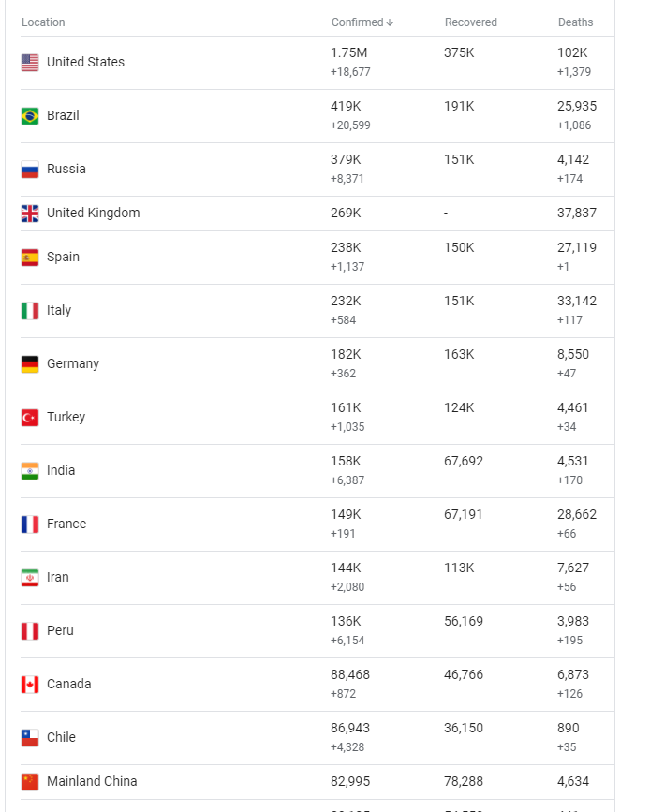Image resolution: width=650 pixels, height=812 pixels.
Task: Click the Turkey flag icon
Action: click(30, 418)
